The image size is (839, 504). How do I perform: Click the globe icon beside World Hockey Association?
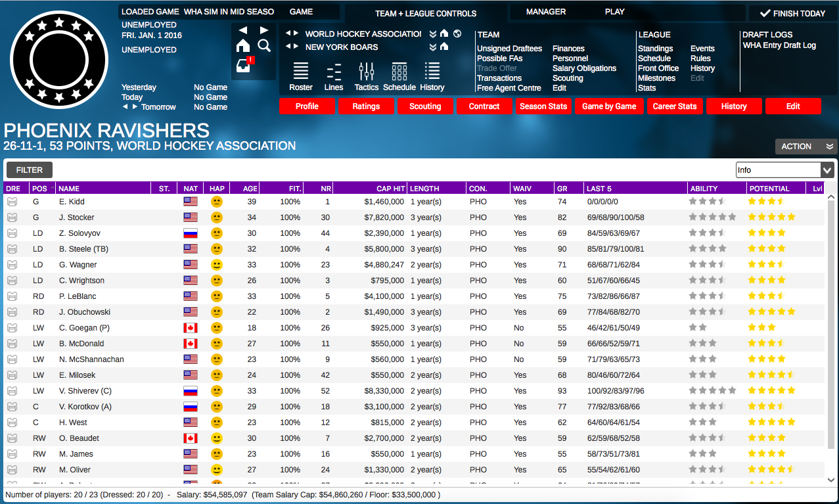(x=456, y=34)
